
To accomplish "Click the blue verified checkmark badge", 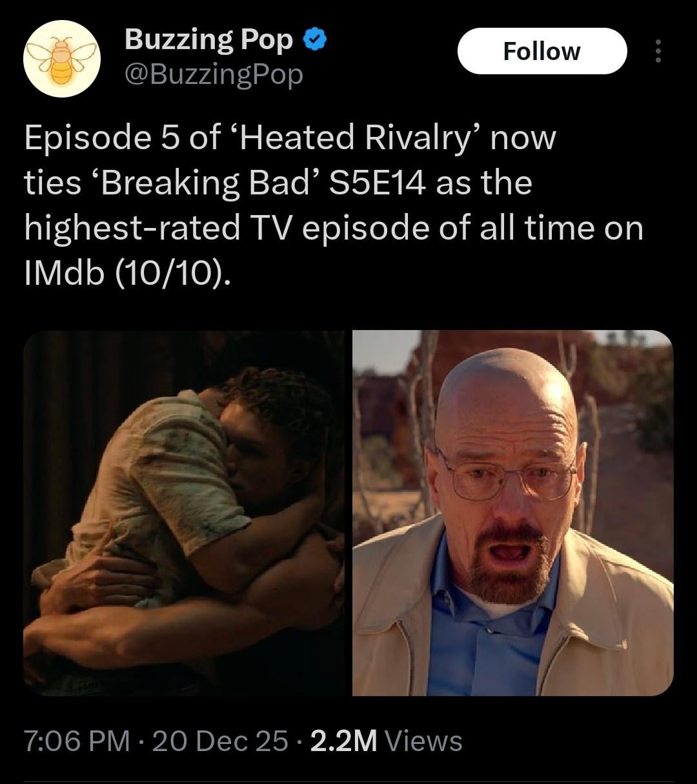I will point(314,39).
